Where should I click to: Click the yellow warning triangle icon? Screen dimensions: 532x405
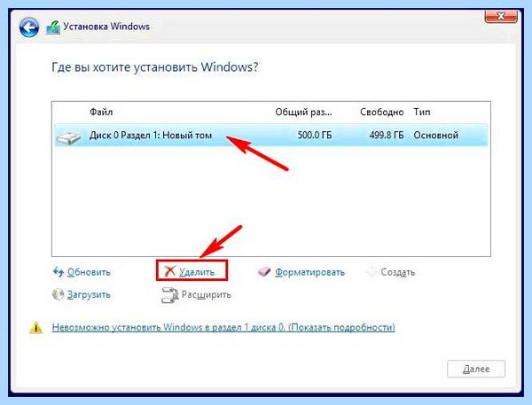[x=36, y=328]
